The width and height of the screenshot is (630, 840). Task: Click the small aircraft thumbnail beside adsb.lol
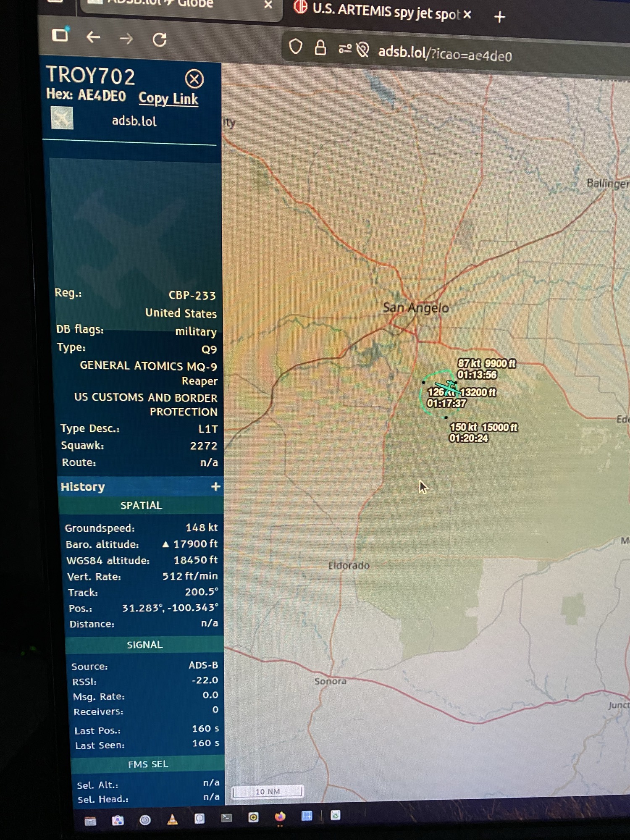click(62, 118)
